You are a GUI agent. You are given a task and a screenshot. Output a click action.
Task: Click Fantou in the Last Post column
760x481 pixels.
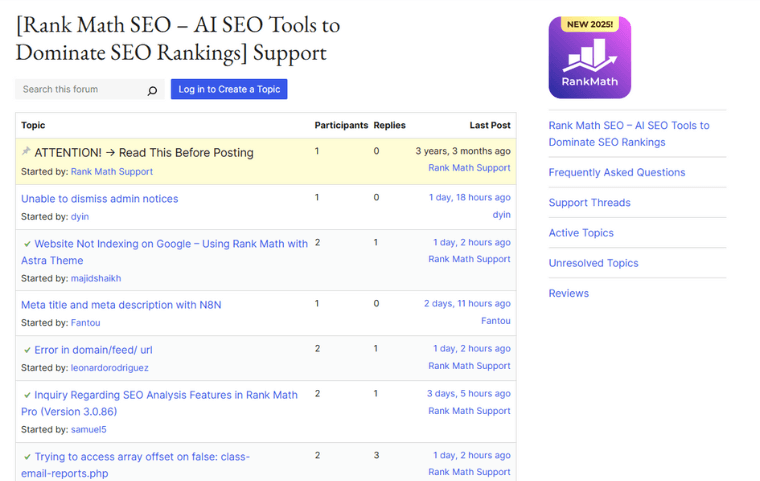(496, 321)
